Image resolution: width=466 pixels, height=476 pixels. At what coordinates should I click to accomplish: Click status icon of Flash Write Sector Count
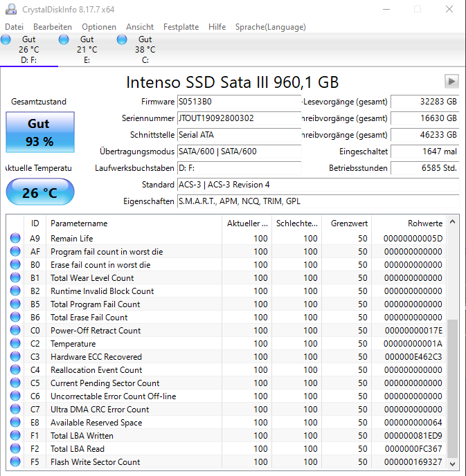click(x=15, y=462)
